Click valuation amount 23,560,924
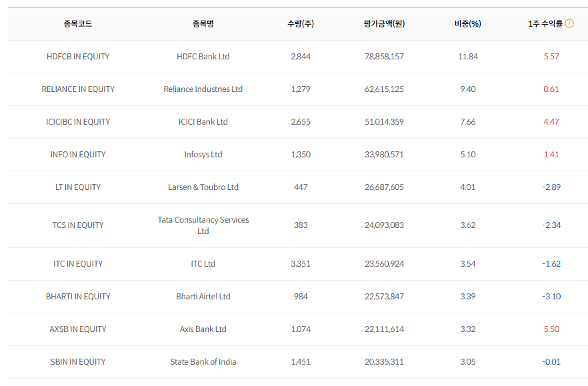 tap(385, 264)
